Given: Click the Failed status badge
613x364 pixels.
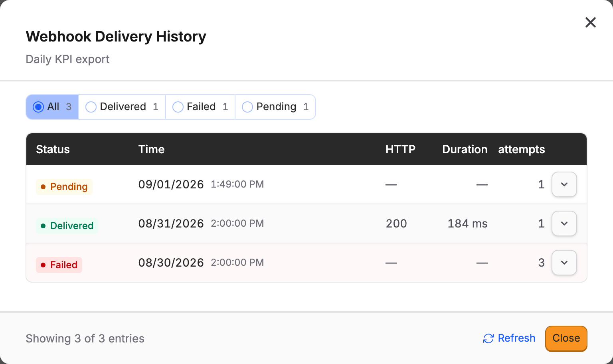Looking at the screenshot, I should tap(59, 265).
